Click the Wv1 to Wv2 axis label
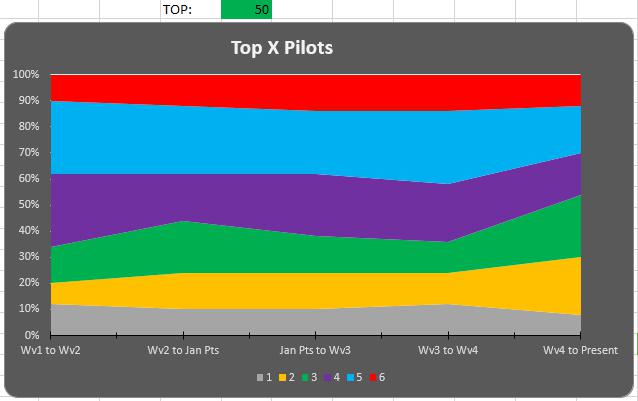 pyautogui.click(x=49, y=350)
